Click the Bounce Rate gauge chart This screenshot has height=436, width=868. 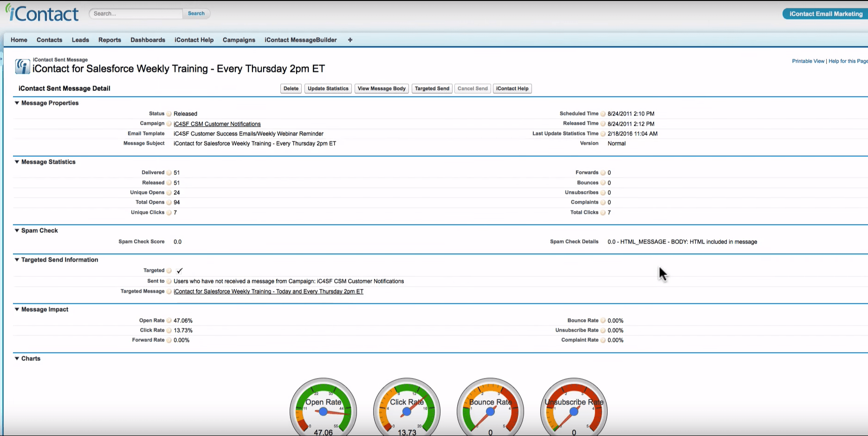point(491,407)
